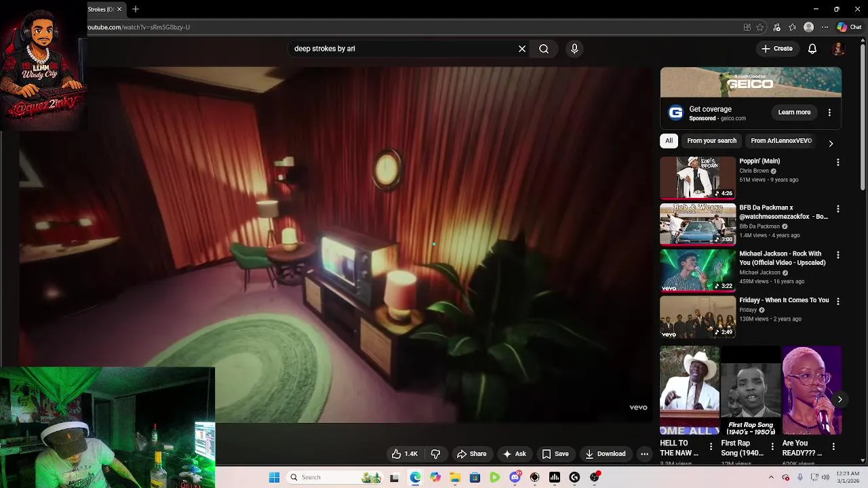Open menu for First Rap Song short
This screenshot has height=488, width=868.
coord(772,447)
